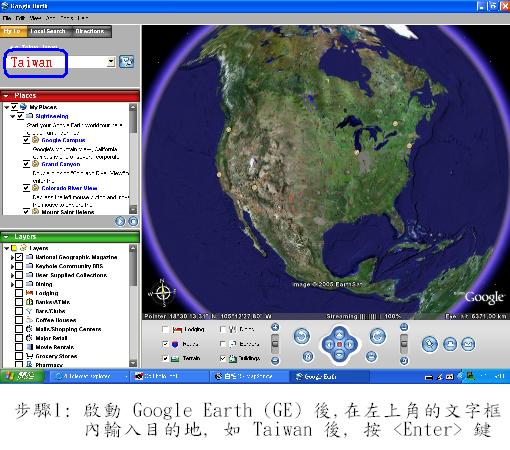Click the Sightseeing folder link
This screenshot has height=450, width=510.
pyautogui.click(x=52, y=116)
